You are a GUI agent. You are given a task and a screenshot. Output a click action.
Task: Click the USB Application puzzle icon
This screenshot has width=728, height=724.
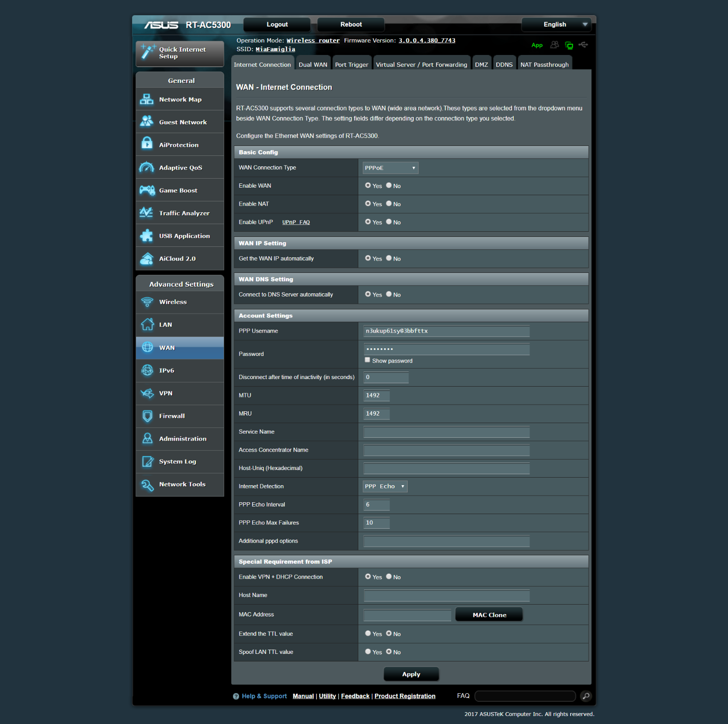(147, 235)
